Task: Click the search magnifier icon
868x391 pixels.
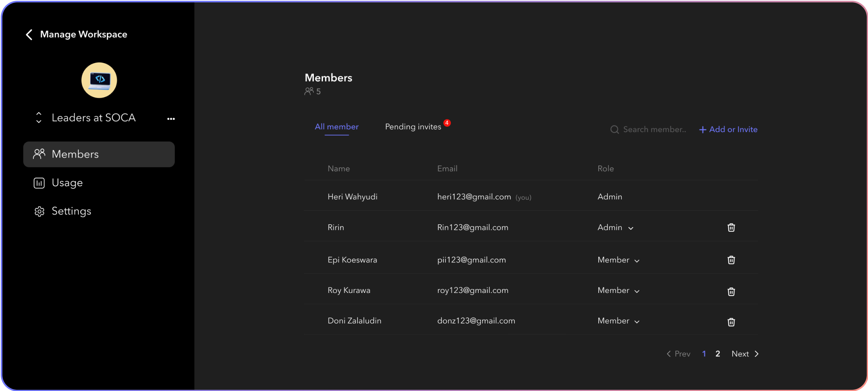Action: pos(615,130)
